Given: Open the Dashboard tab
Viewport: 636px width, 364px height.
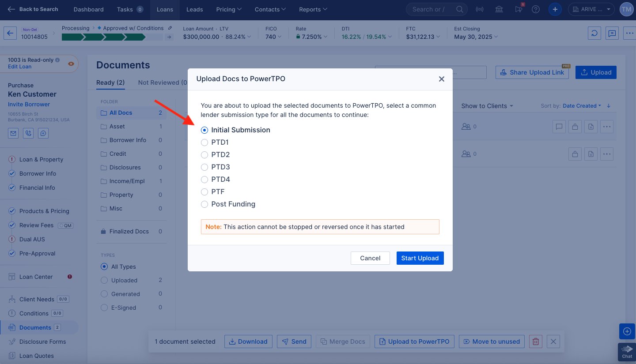Looking at the screenshot, I should (88, 9).
